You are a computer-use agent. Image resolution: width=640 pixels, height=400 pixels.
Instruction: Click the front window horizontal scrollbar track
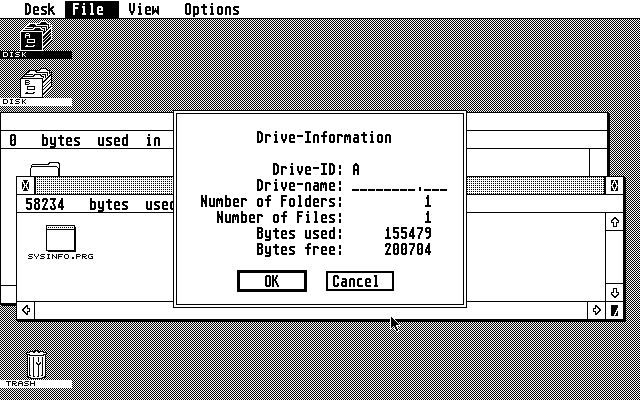(x=311, y=310)
